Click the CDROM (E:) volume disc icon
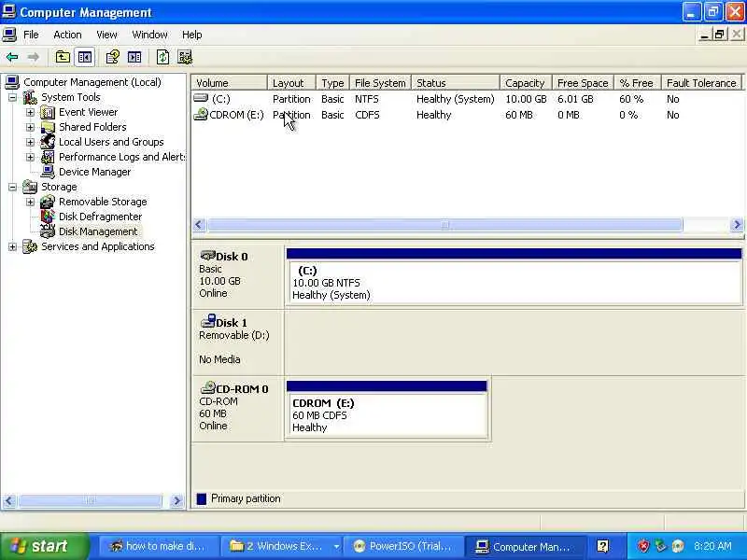The height and width of the screenshot is (560, 747). pyautogui.click(x=201, y=114)
